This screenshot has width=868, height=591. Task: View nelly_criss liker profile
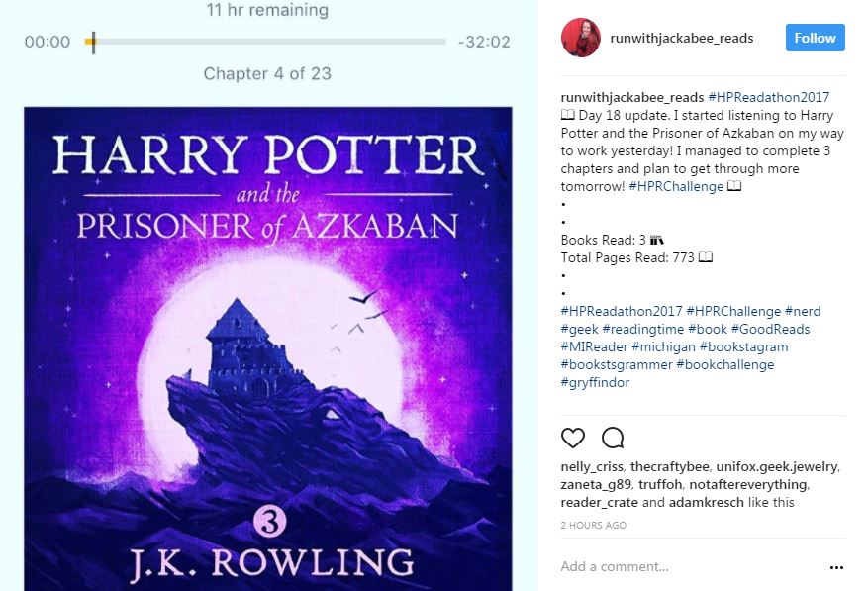tap(592, 467)
